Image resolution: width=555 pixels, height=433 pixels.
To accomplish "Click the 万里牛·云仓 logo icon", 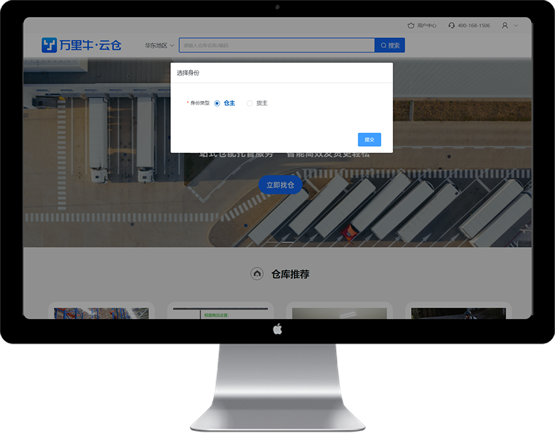I will 49,45.
